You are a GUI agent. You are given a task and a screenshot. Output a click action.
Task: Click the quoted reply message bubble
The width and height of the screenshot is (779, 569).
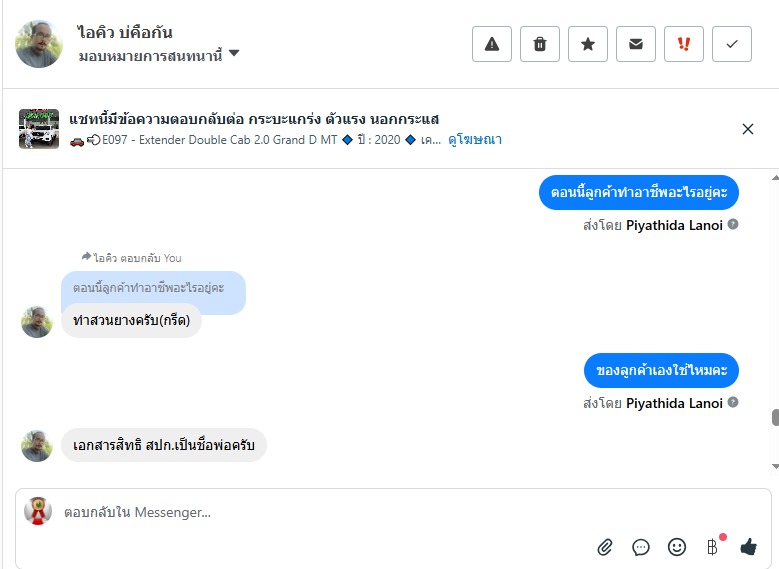pyautogui.click(x=153, y=288)
